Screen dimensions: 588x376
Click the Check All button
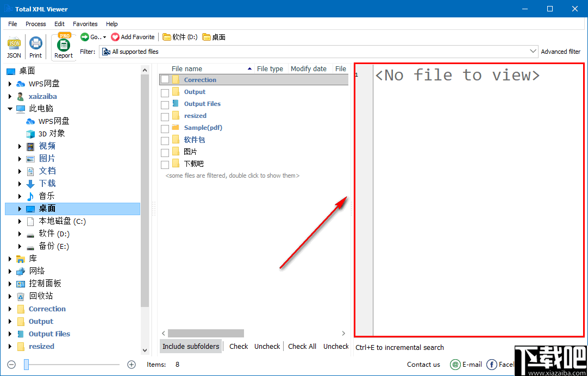[x=302, y=346]
